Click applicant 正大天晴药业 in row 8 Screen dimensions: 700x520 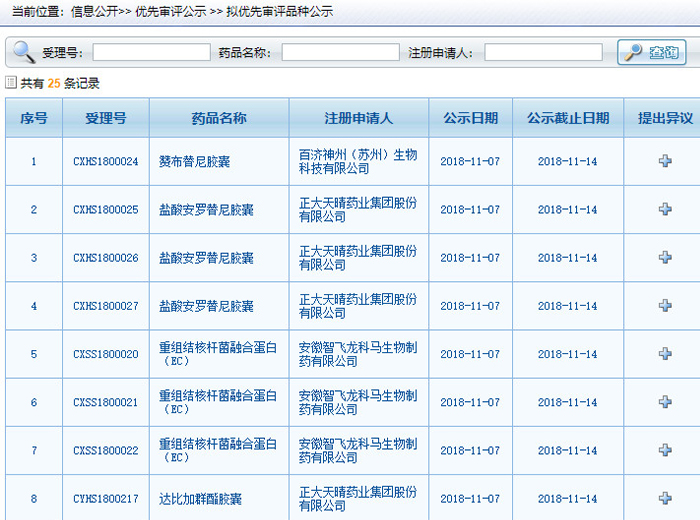[x=358, y=499]
